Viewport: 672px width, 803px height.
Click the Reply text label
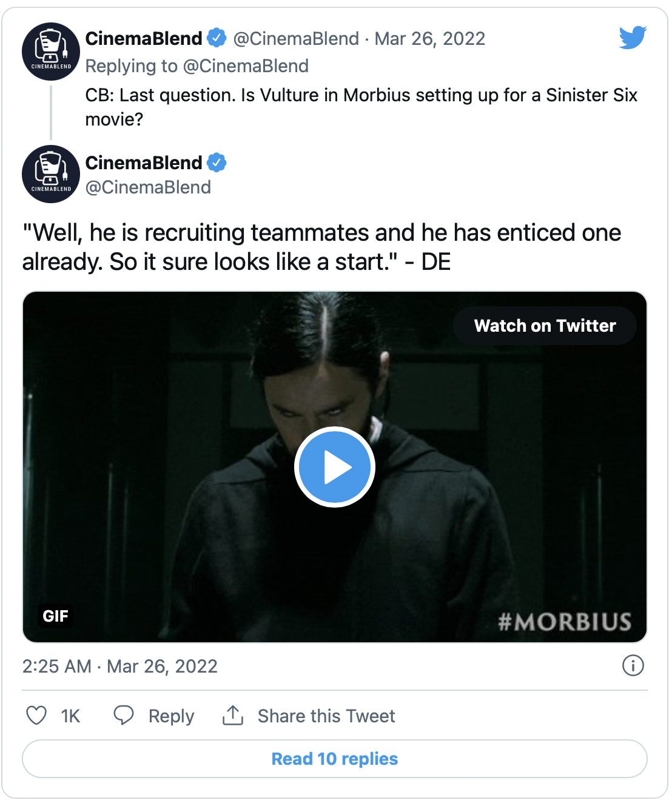tap(171, 716)
